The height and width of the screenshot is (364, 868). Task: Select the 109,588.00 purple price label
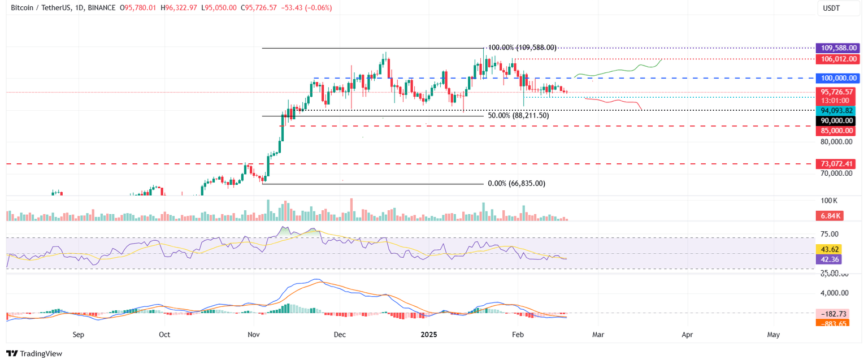pos(837,47)
